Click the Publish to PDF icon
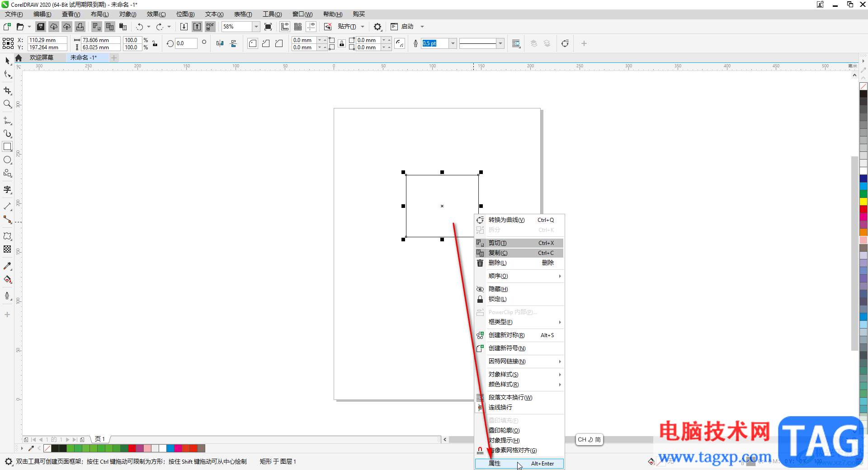This screenshot has width=868, height=470. tap(210, 27)
